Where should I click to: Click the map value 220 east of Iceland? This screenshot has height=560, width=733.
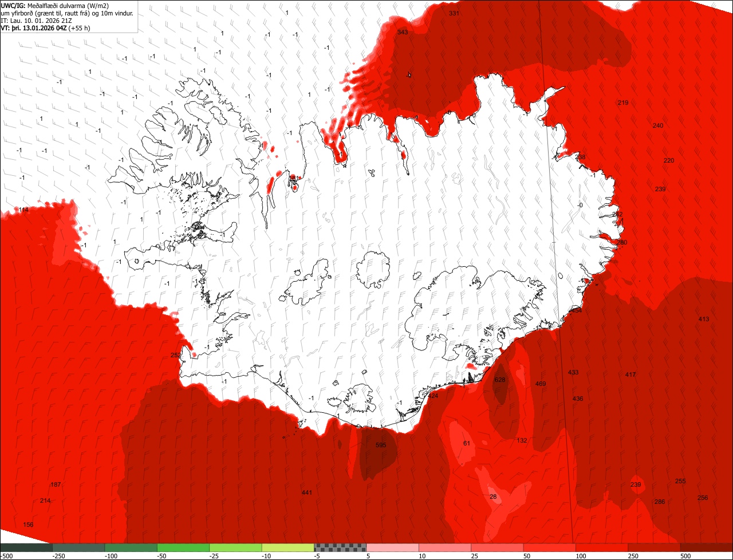669,160
